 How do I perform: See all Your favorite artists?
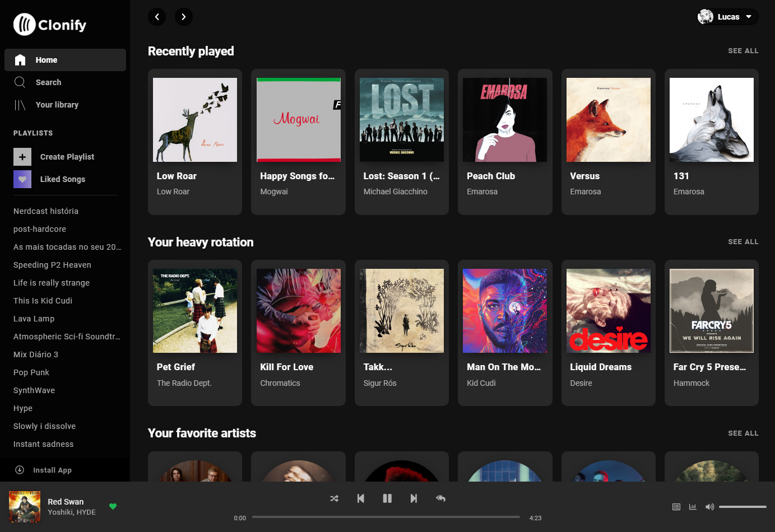(743, 433)
